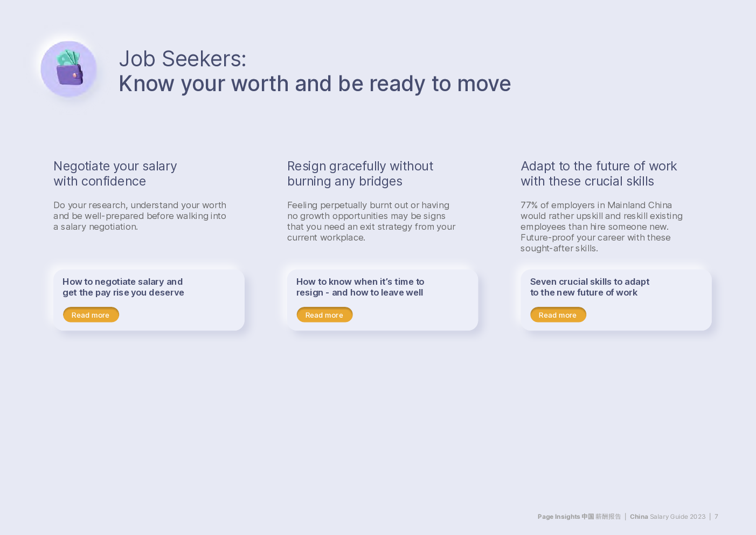Click the page number 7 in footer
Screen dimensions: 756x535
(717, 517)
